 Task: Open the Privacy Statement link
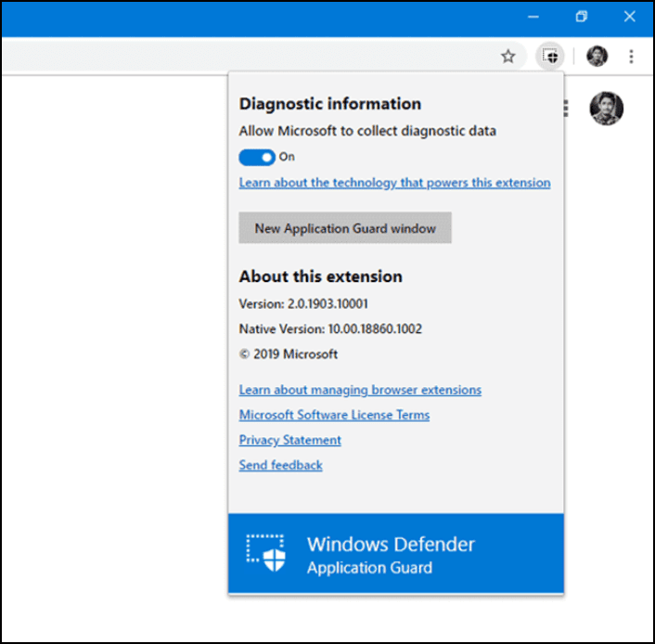tap(289, 440)
